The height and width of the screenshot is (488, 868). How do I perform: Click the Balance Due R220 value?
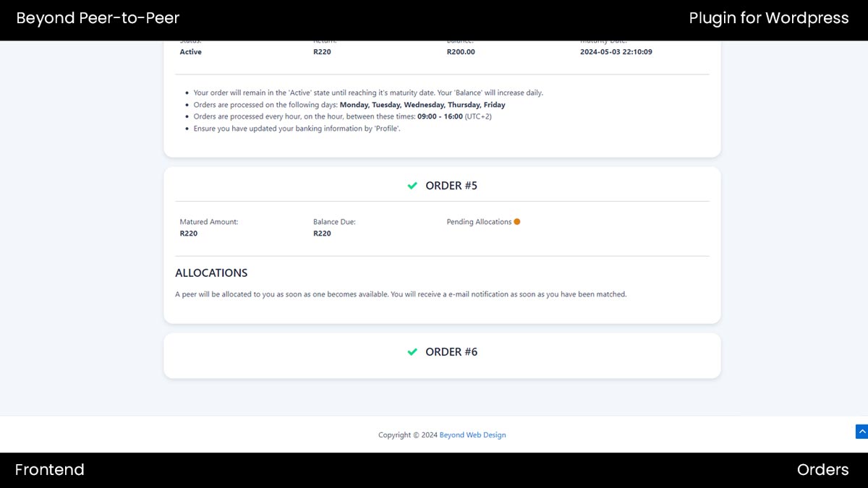320,233
